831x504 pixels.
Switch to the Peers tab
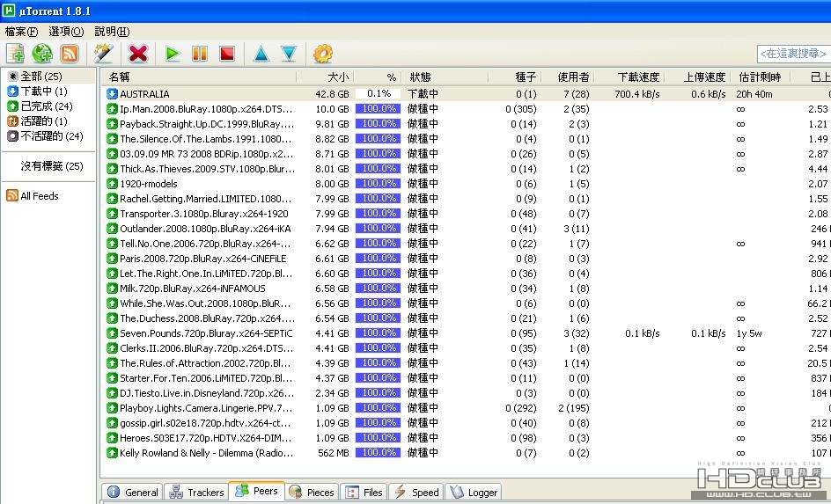click(257, 491)
